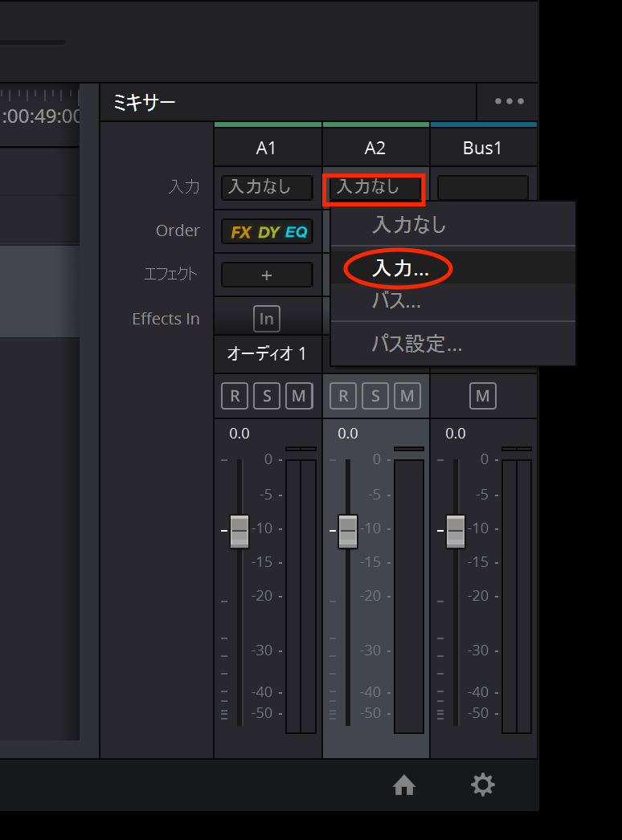This screenshot has width=622, height=840.
Task: Add an effect with the A1 plus button
Action: pyautogui.click(x=268, y=275)
